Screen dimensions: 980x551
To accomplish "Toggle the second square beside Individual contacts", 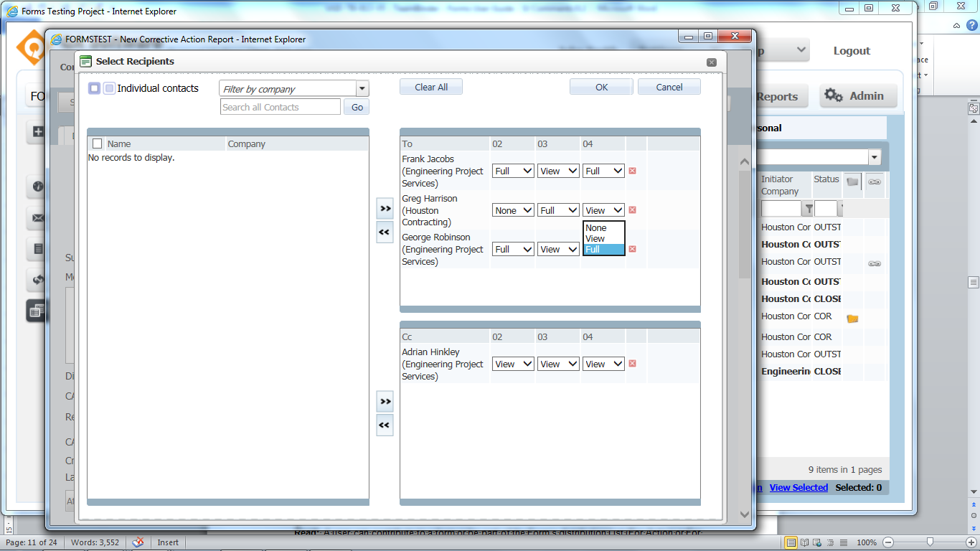I will click(x=109, y=88).
